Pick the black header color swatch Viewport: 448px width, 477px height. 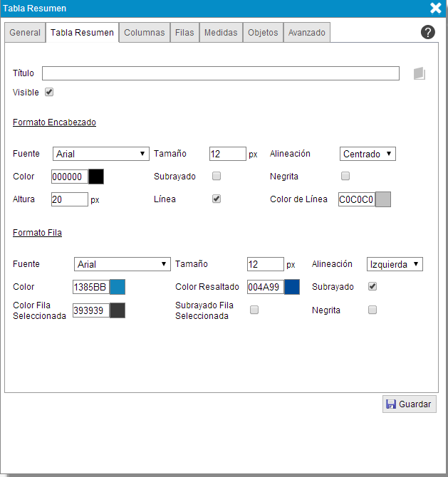click(x=96, y=177)
